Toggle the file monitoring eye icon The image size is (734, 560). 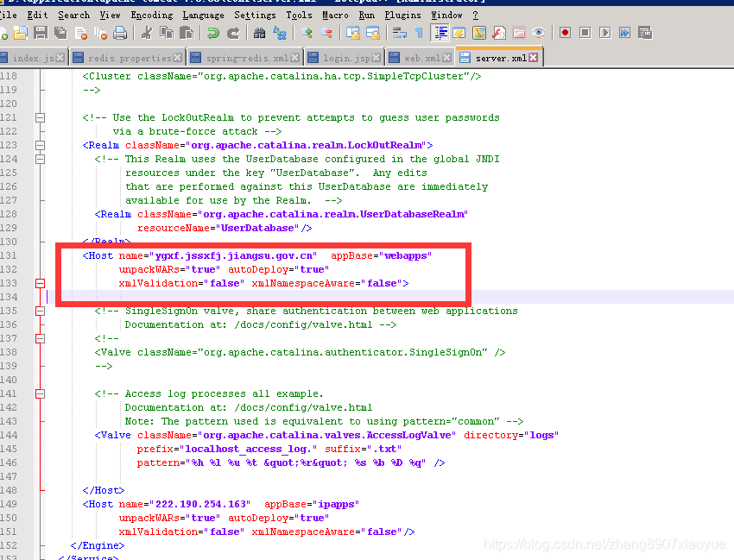[539, 33]
